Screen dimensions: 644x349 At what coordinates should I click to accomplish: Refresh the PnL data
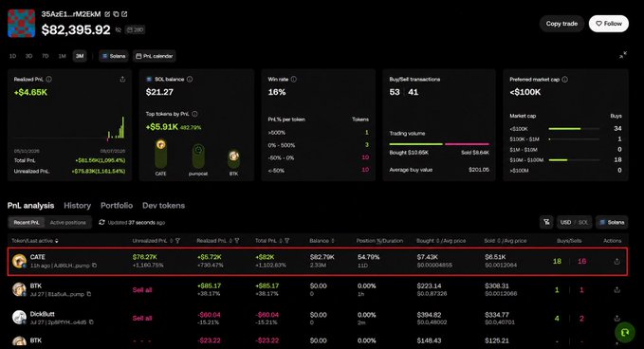(x=101, y=222)
